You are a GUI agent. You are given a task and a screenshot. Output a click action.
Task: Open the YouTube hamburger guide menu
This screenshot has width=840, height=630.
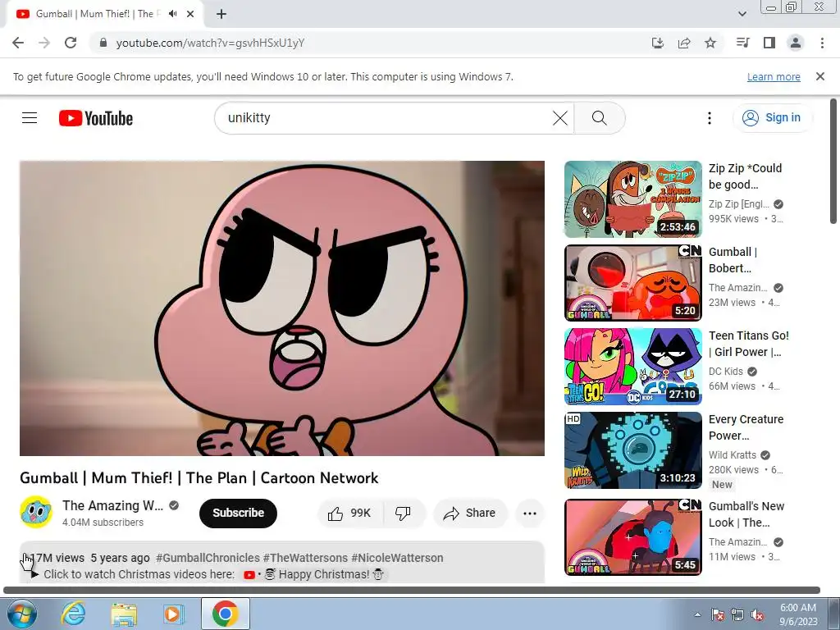point(30,118)
